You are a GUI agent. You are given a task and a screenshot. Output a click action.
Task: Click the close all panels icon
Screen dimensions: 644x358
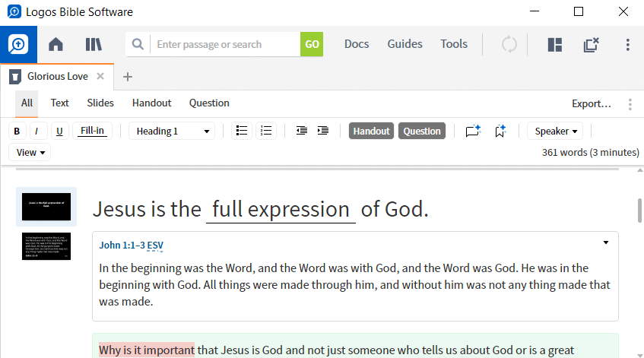click(591, 44)
